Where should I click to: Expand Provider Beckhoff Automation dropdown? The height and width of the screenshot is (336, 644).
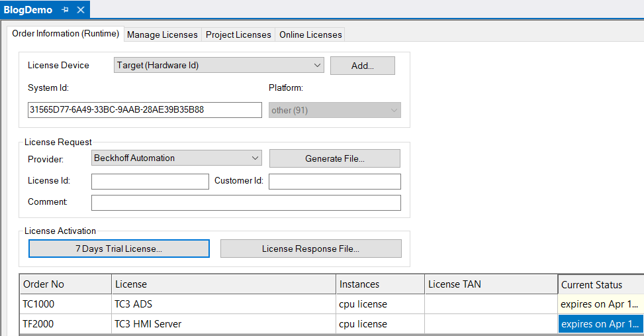tap(177, 158)
